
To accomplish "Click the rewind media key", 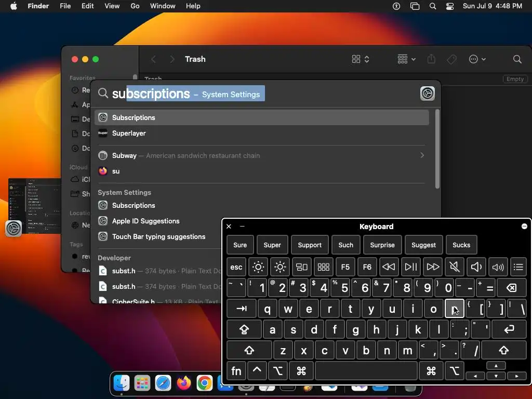I will point(389,267).
